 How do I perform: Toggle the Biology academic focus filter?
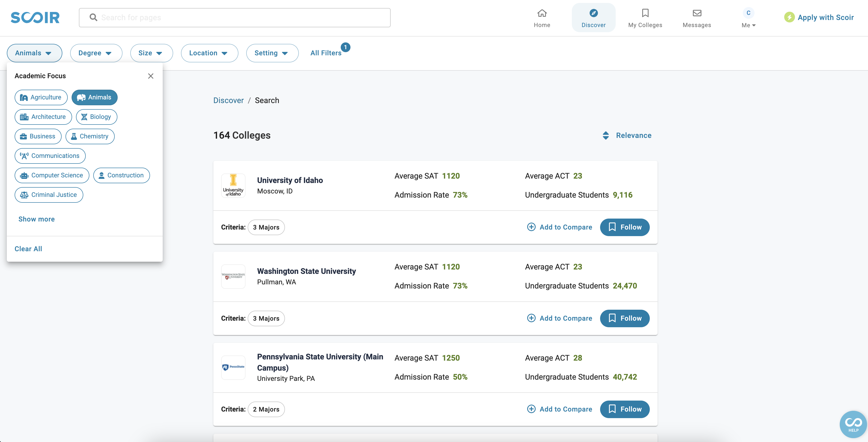(96, 116)
